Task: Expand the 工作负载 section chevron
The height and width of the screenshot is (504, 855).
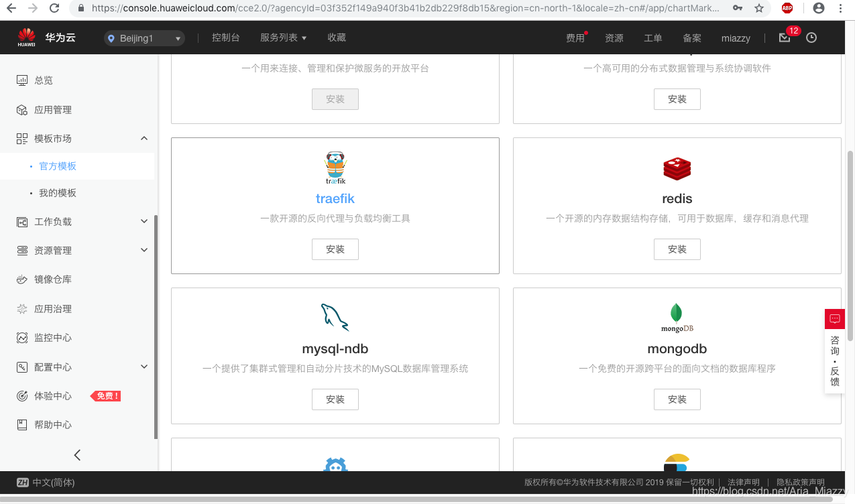Action: pos(144,221)
